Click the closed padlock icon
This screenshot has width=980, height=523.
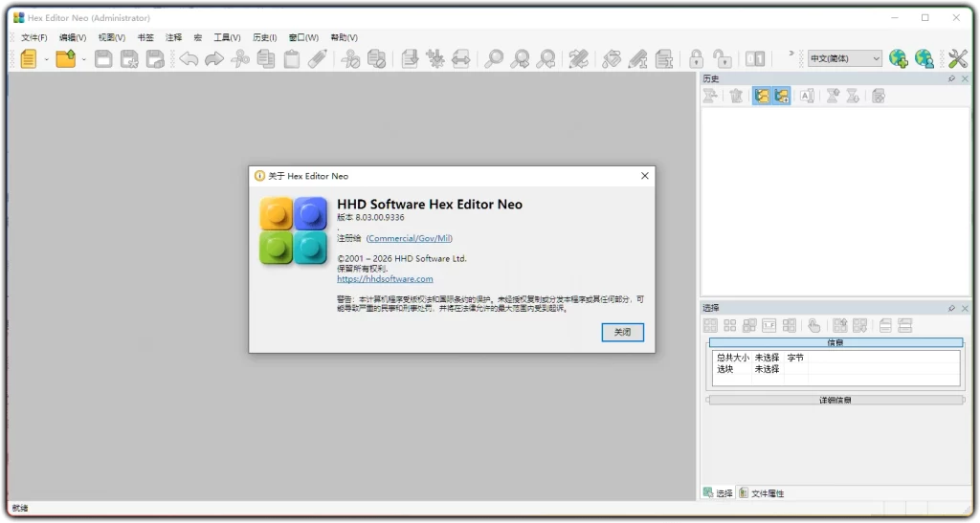[x=697, y=58]
